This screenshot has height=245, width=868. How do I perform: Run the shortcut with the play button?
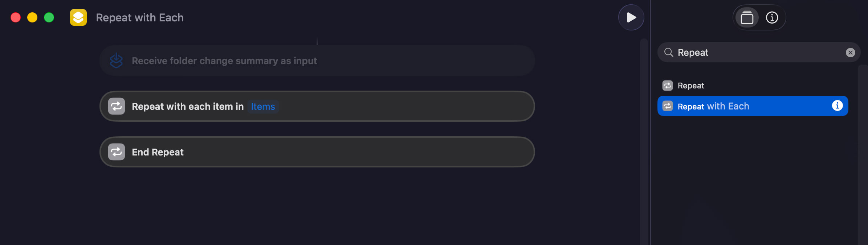pyautogui.click(x=631, y=17)
